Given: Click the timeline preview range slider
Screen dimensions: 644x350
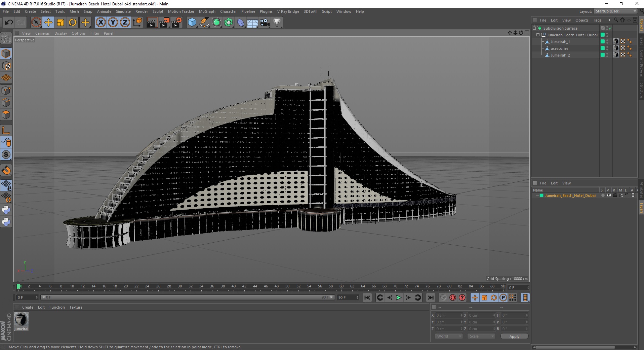Looking at the screenshot, I should click(x=188, y=297).
